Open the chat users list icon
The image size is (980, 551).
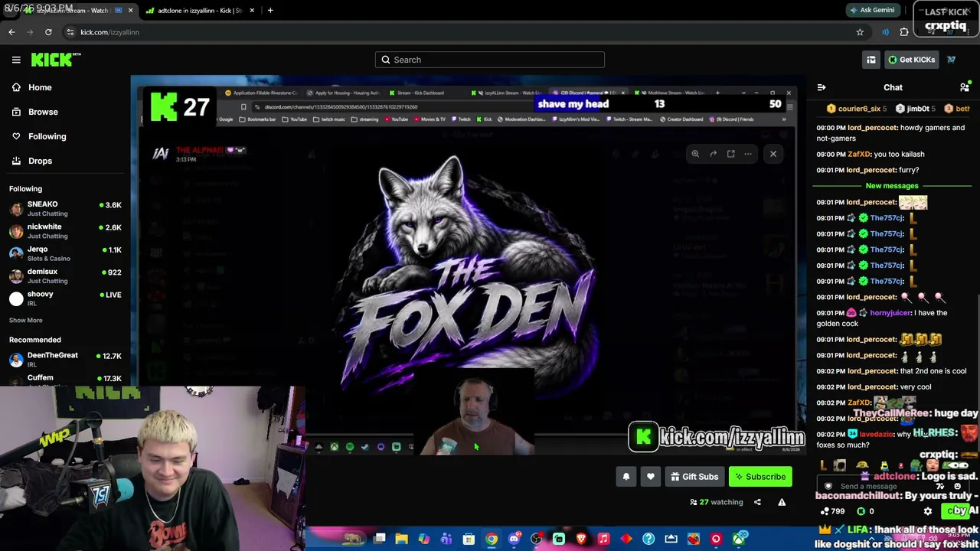pos(965,88)
